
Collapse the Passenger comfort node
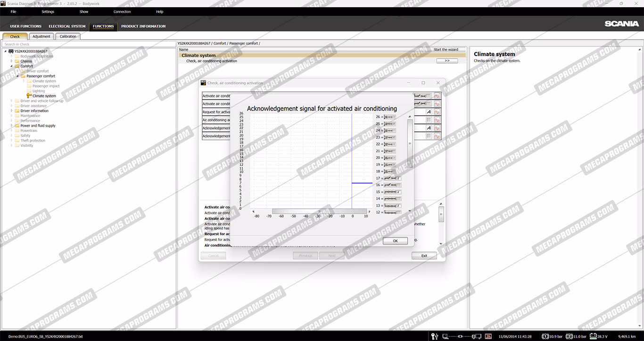tap(18, 76)
